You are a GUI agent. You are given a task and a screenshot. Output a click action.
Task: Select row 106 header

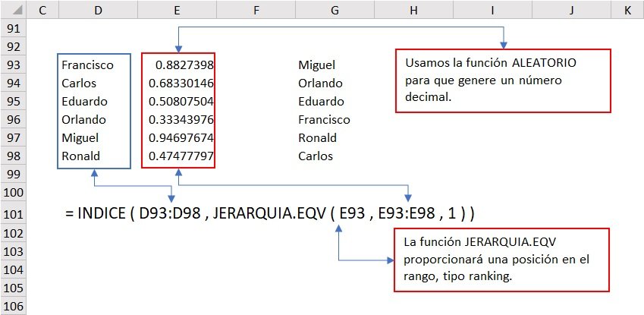(14, 307)
